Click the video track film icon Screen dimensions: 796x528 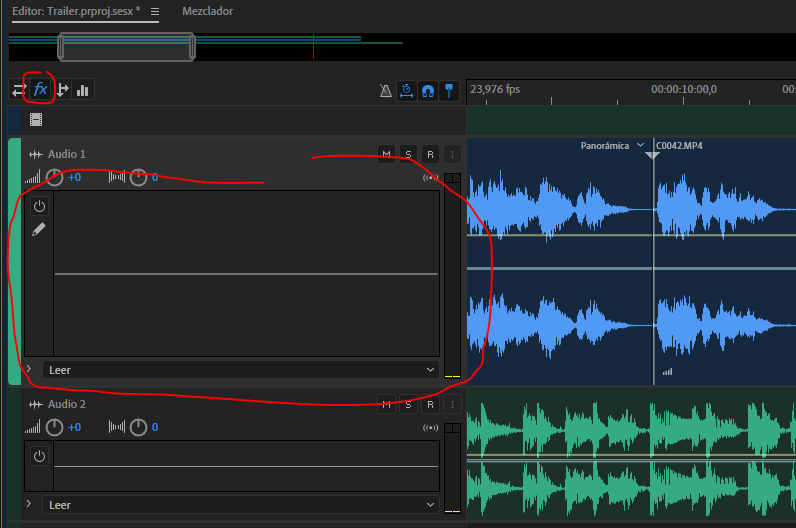click(x=36, y=120)
